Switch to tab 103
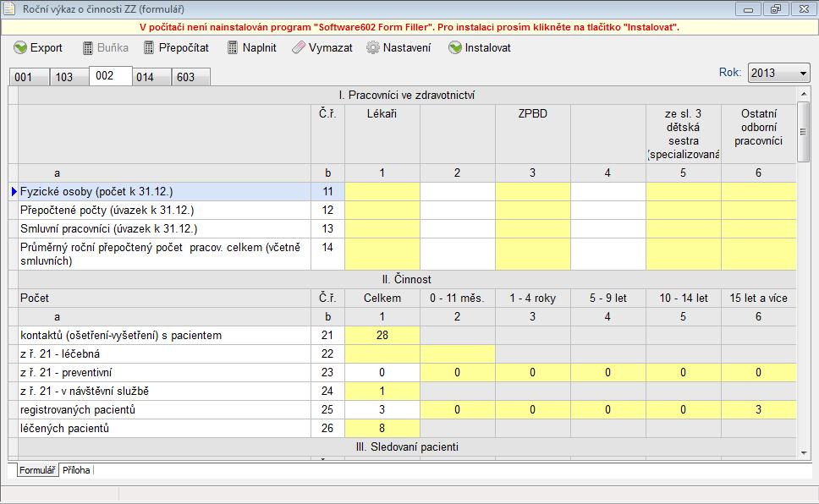The width and height of the screenshot is (819, 504). tap(69, 77)
